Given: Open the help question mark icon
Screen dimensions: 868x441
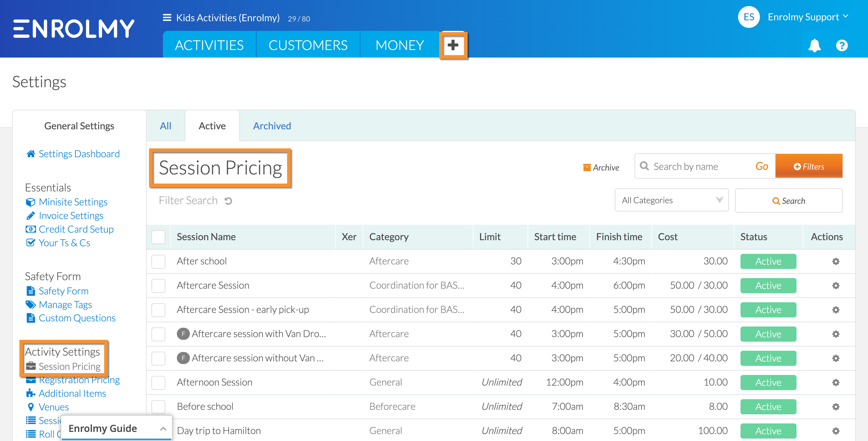Looking at the screenshot, I should (x=841, y=45).
